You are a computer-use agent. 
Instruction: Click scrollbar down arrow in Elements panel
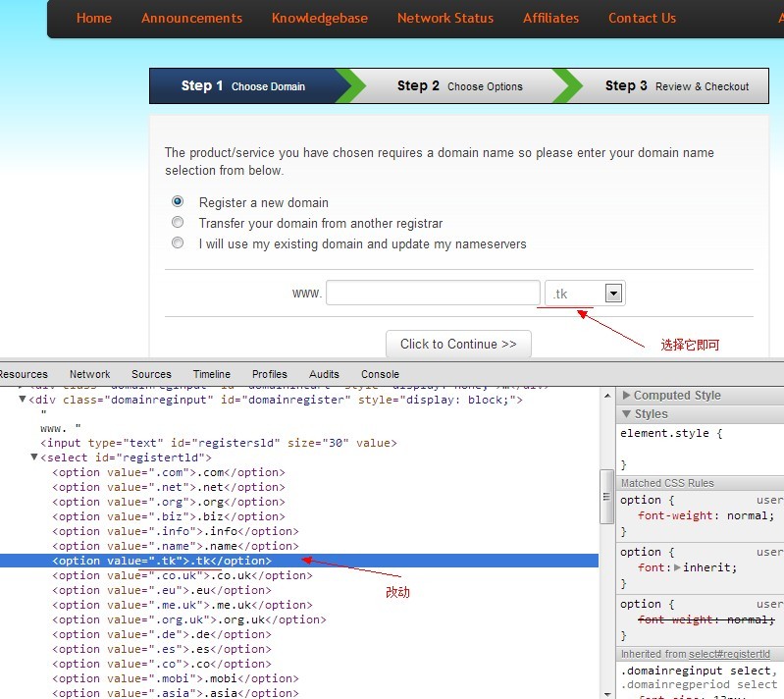tap(607, 694)
